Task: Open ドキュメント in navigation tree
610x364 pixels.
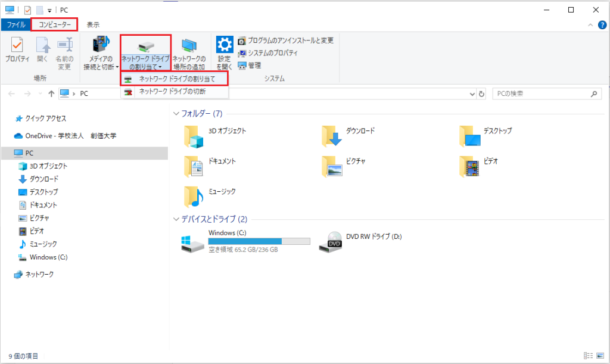Action: click(x=38, y=205)
